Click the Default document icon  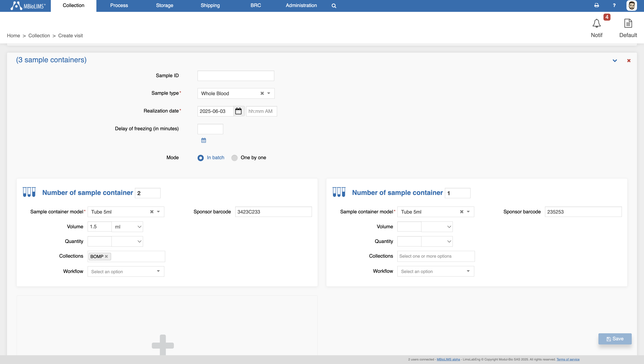(628, 23)
